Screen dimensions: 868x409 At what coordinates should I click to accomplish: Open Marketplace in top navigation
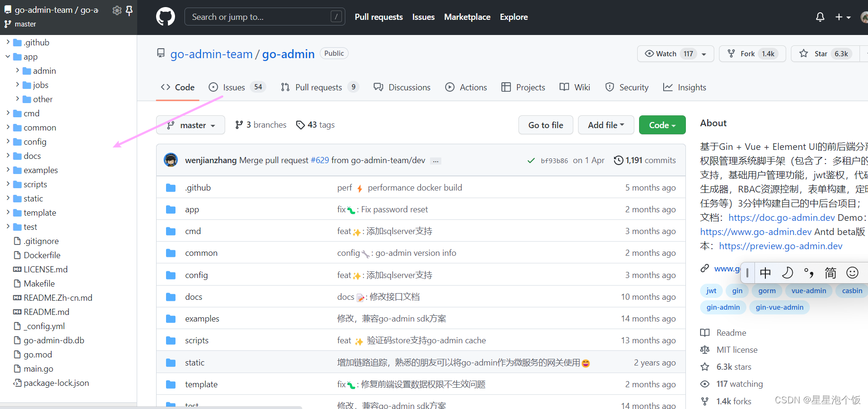coord(467,17)
